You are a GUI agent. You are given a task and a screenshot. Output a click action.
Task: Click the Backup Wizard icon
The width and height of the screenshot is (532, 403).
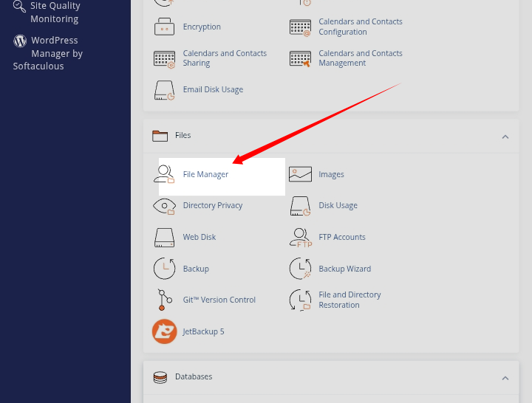(x=300, y=269)
